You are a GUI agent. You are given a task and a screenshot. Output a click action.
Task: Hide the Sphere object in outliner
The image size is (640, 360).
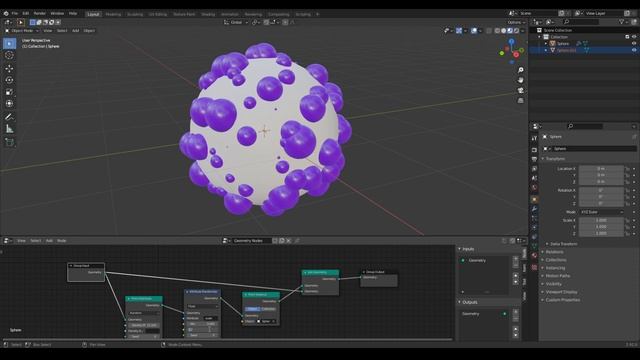coord(634,43)
